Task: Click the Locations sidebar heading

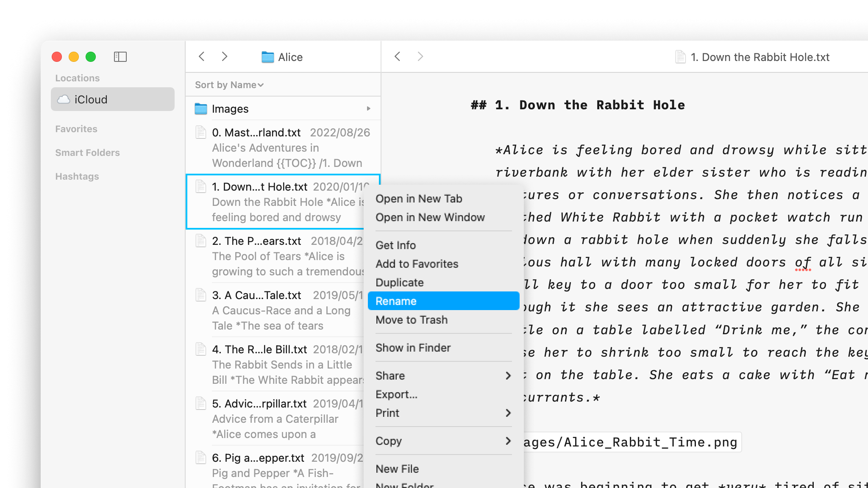Action: [78, 78]
